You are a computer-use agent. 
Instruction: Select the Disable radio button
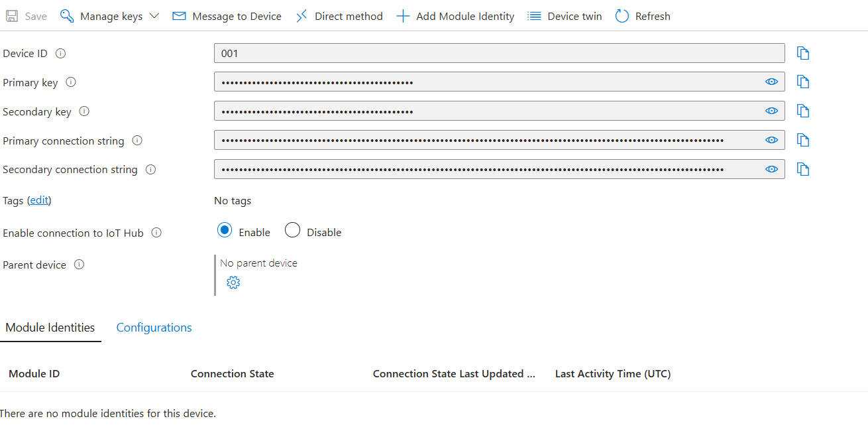[x=292, y=231]
